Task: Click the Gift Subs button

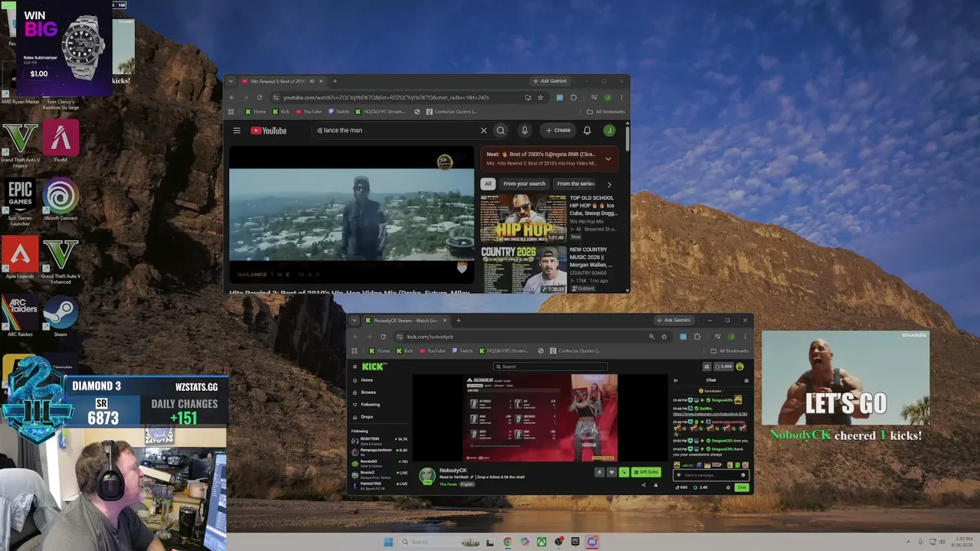Action: coord(646,472)
